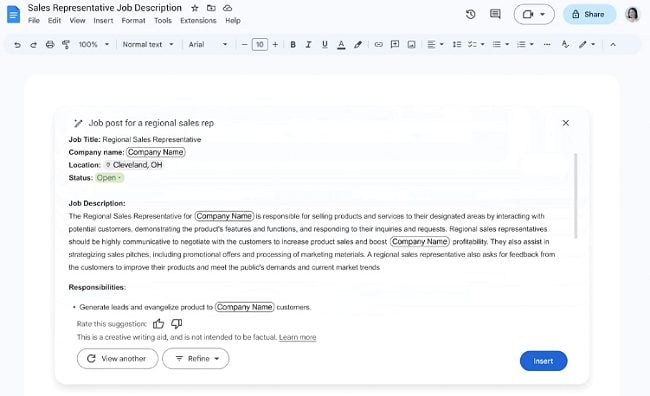Show comment history icon
This screenshot has height=396, width=650.
pyautogui.click(x=495, y=15)
